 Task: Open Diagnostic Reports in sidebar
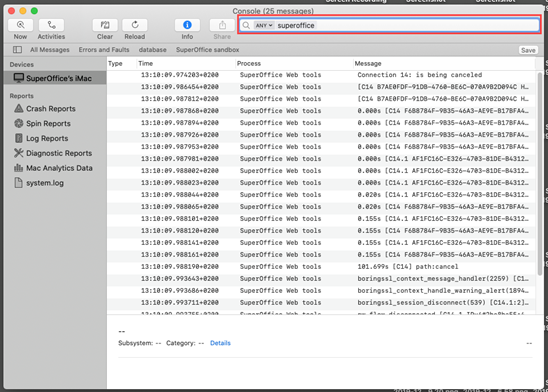(59, 153)
